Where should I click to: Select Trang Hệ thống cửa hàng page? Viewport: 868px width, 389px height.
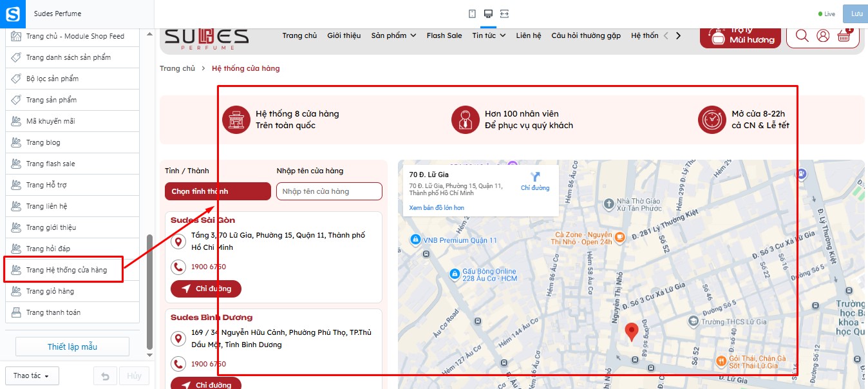click(x=72, y=270)
